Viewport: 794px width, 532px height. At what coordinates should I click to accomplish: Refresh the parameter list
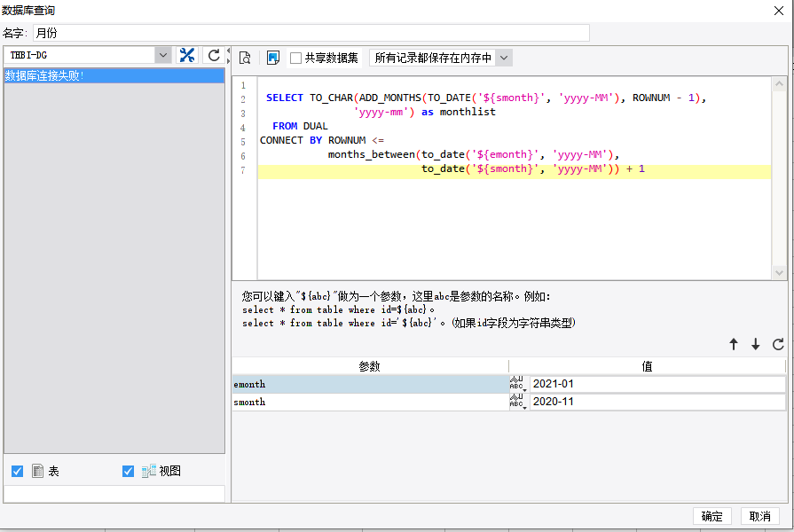(x=778, y=344)
